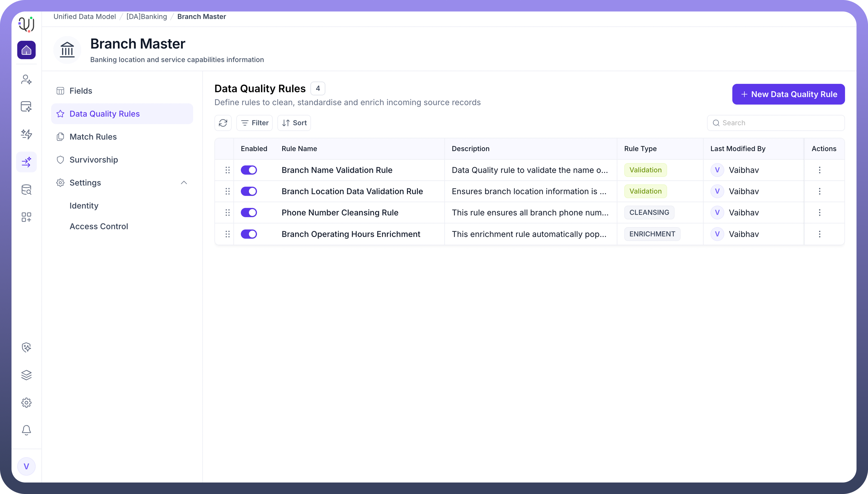Switch to the Match Rules tab
Viewport: 868px width, 494px height.
(93, 137)
